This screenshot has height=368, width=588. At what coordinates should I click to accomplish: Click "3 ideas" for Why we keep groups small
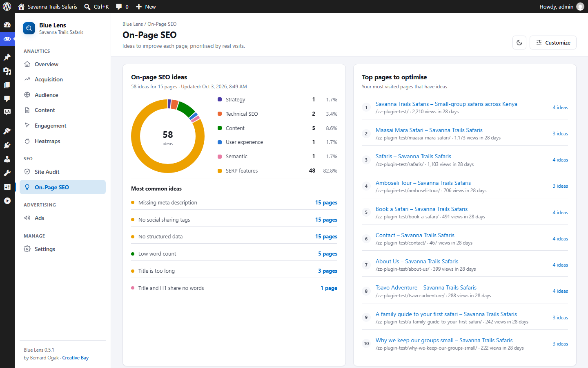point(560,344)
